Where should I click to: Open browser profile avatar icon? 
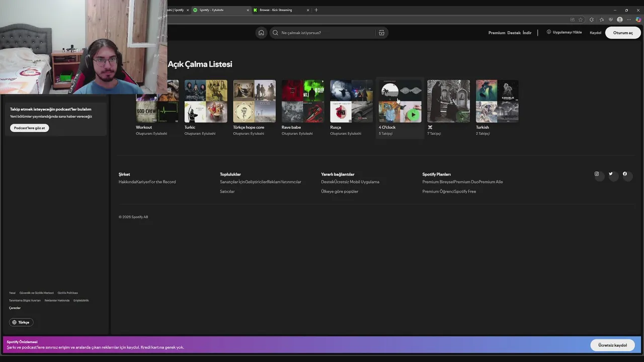[620, 20]
